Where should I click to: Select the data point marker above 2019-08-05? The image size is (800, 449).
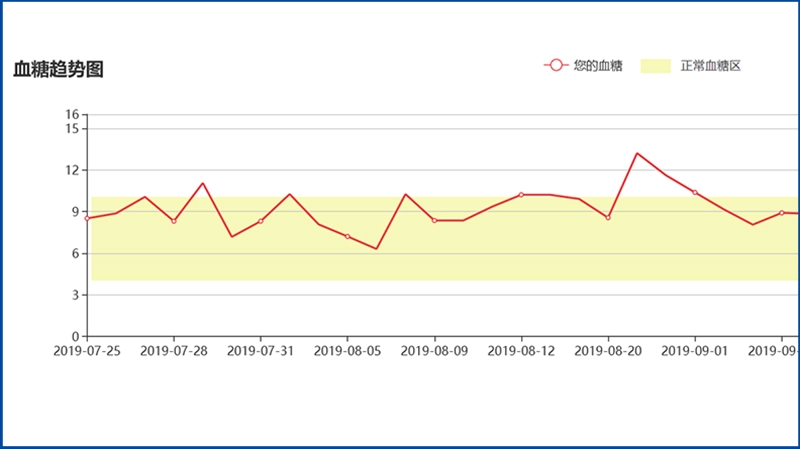coord(347,236)
